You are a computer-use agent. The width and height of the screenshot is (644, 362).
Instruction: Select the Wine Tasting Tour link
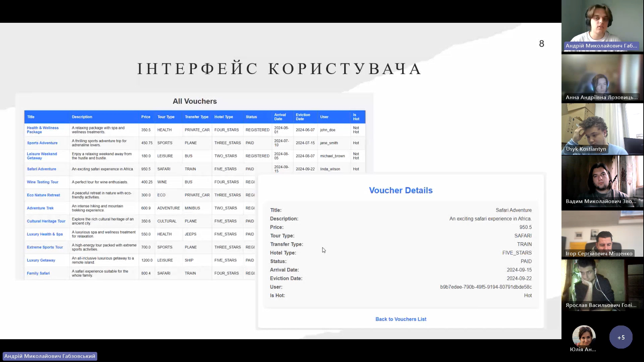point(43,182)
